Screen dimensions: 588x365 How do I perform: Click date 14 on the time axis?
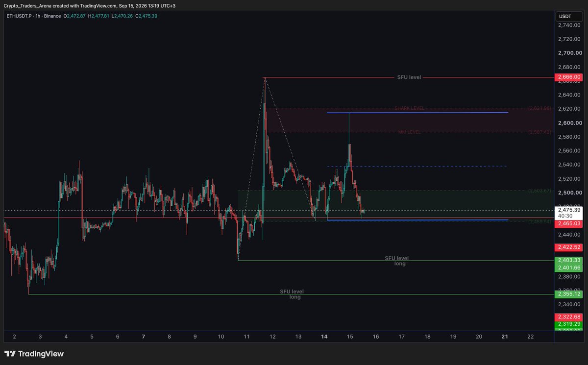324,337
